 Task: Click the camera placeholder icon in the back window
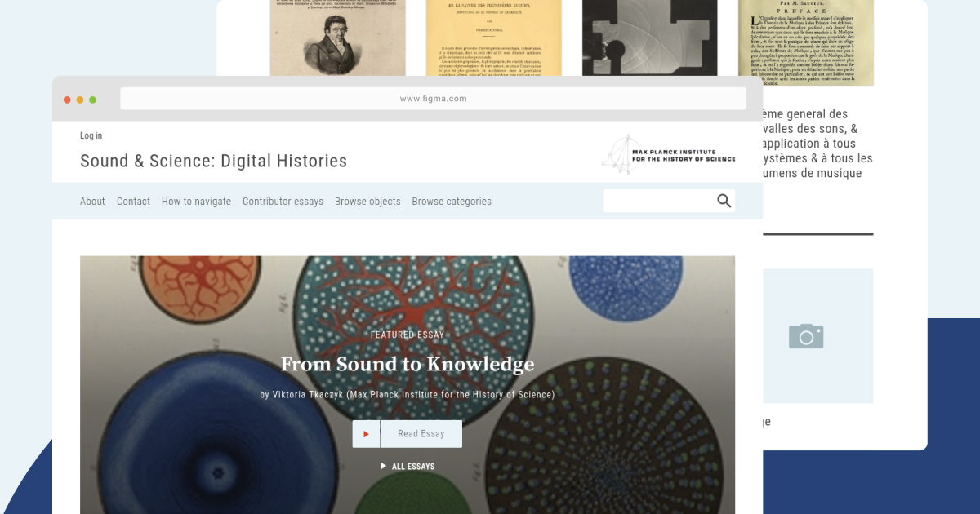806,336
